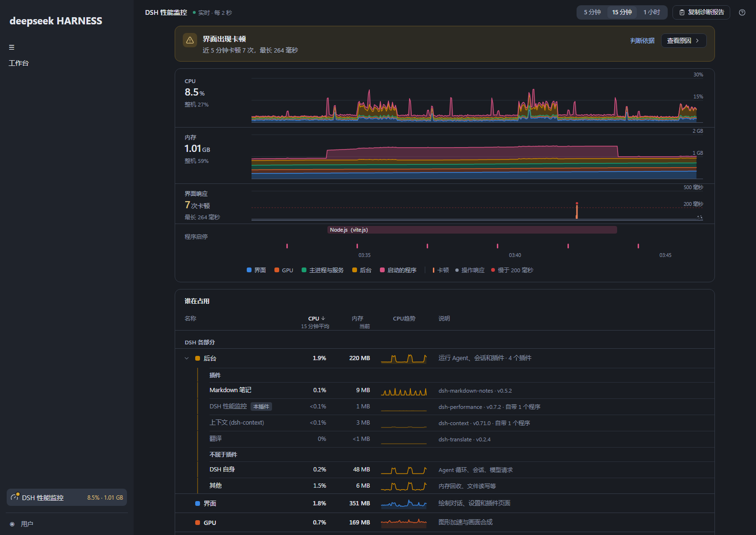Toggle the 启动的程序 legend series
The image size is (756, 535).
(398, 270)
